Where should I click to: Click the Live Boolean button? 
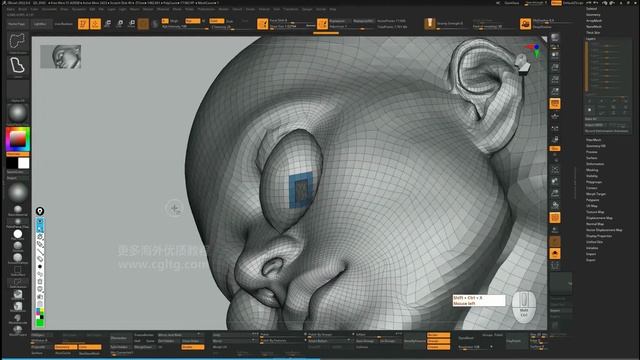click(63, 24)
